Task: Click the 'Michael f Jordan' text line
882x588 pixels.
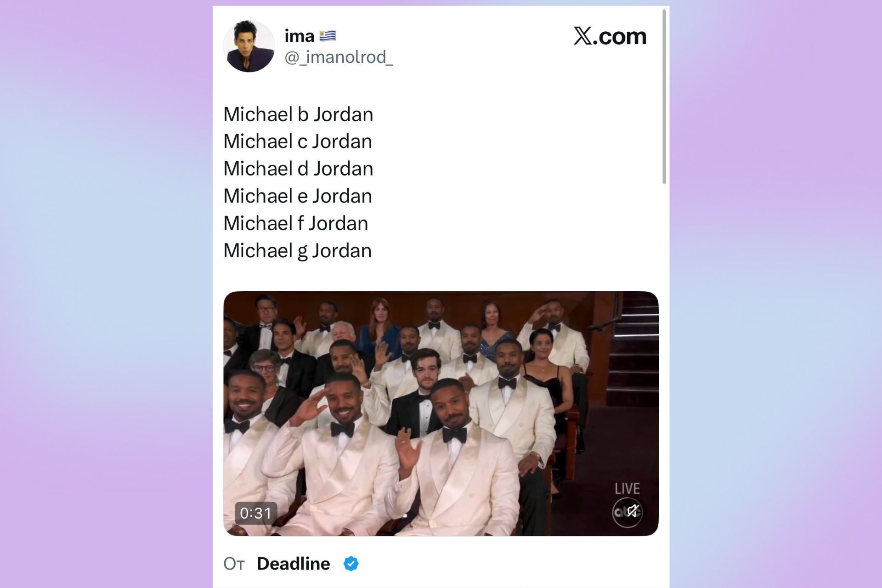Action: (x=296, y=223)
